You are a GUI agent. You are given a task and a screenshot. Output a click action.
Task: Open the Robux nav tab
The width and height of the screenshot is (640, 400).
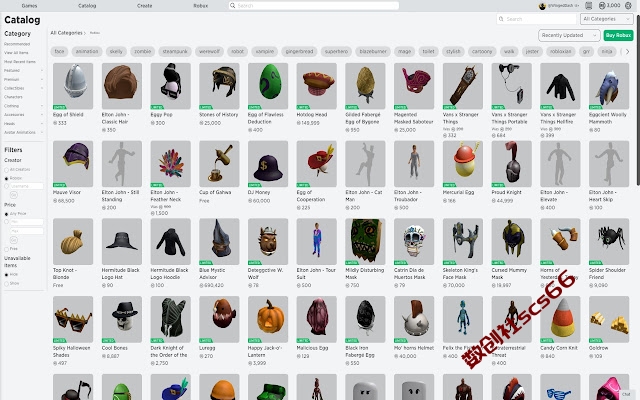[200, 6]
